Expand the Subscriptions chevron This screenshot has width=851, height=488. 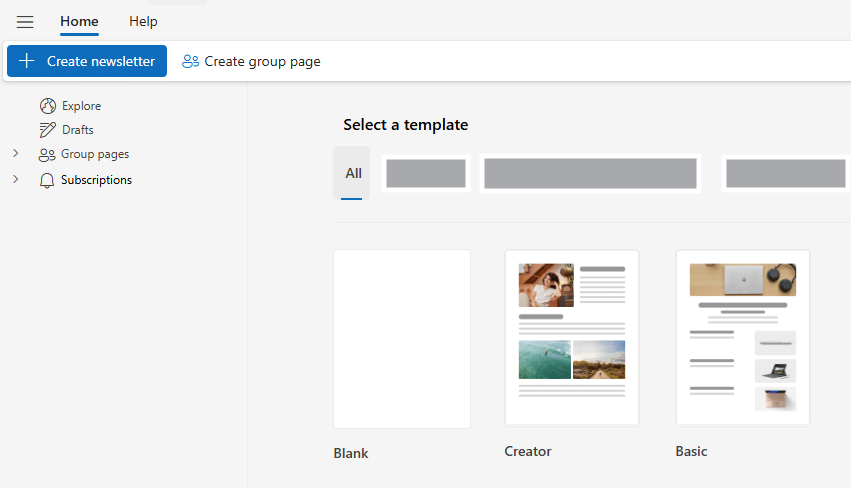pyautogui.click(x=16, y=179)
